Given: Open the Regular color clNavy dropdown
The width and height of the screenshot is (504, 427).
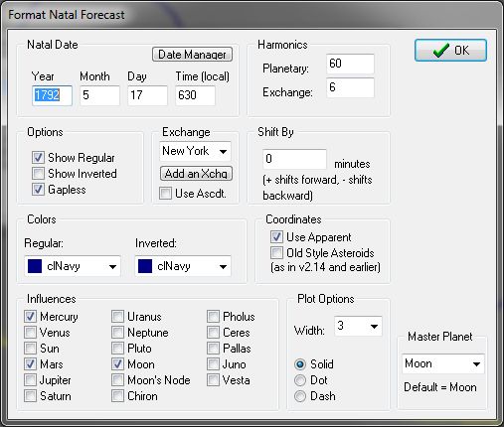Looking at the screenshot, I should pos(73,266).
